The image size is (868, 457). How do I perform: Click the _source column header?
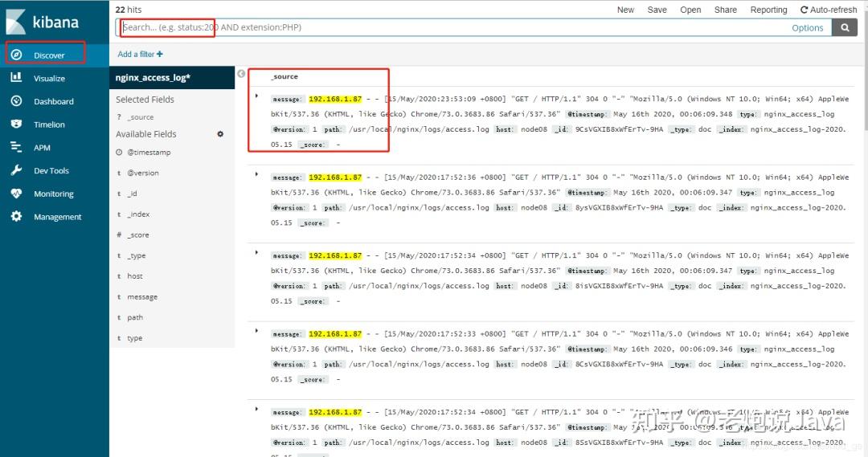pos(285,77)
